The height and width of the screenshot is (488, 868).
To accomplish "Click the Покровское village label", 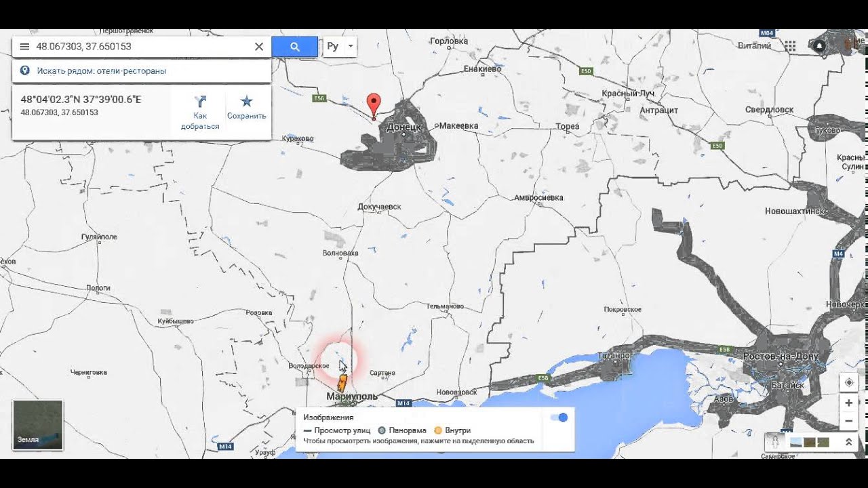I will pyautogui.click(x=623, y=310).
